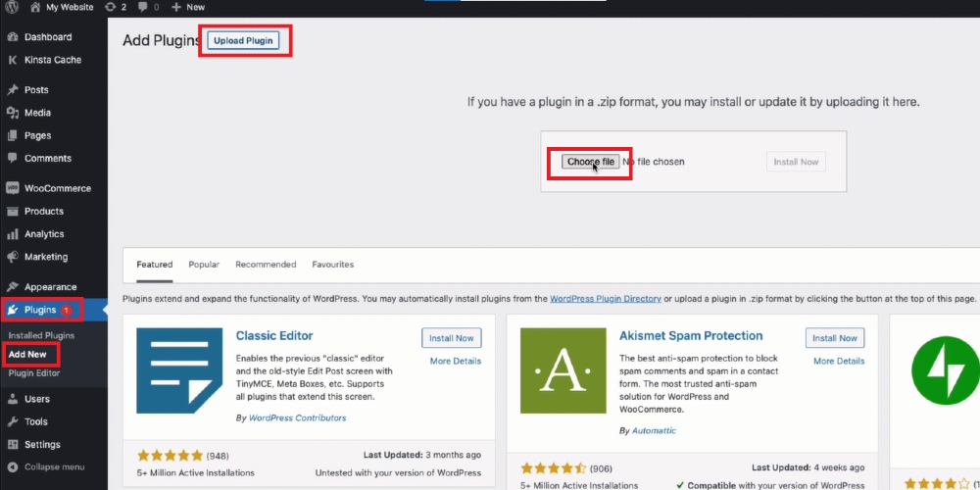Screen dimensions: 980x490
Task: Open Installed Plugins submenu item
Action: (x=41, y=335)
